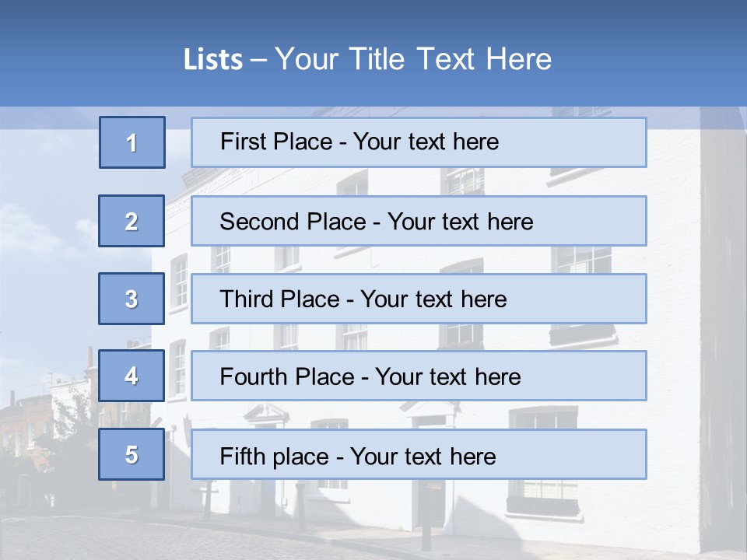Select the number 2 box
Screen dimensions: 747x560
click(132, 221)
